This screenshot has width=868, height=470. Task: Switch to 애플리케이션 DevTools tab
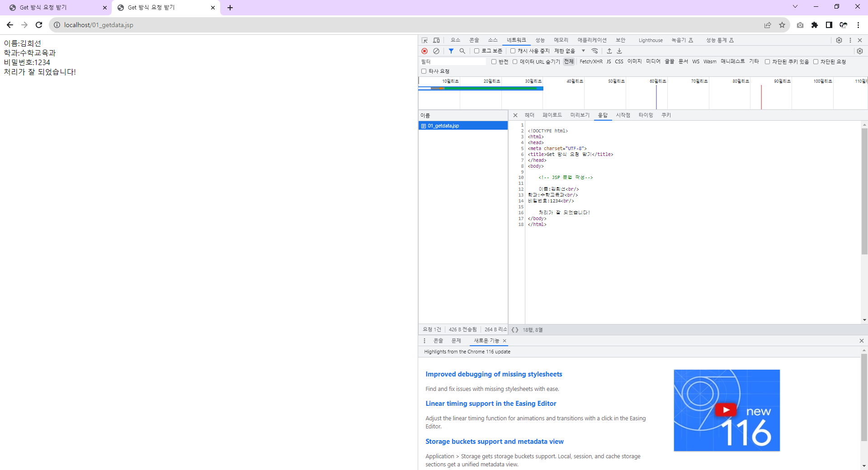592,40
